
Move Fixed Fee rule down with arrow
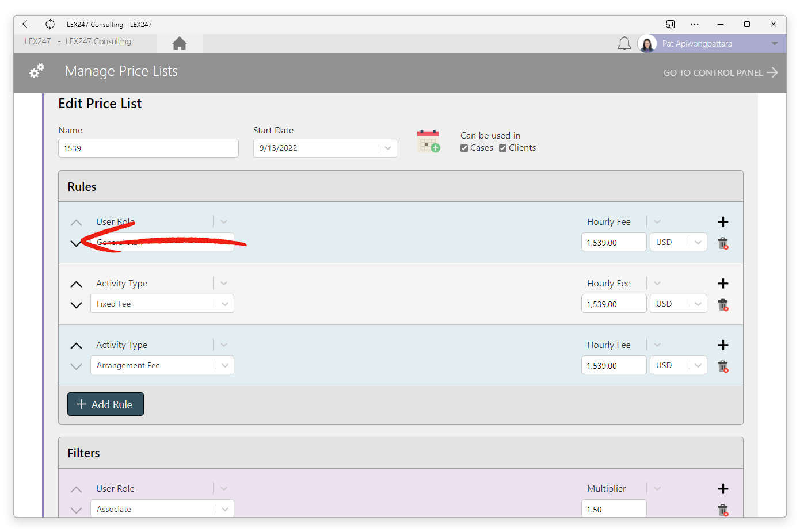pyautogui.click(x=76, y=305)
